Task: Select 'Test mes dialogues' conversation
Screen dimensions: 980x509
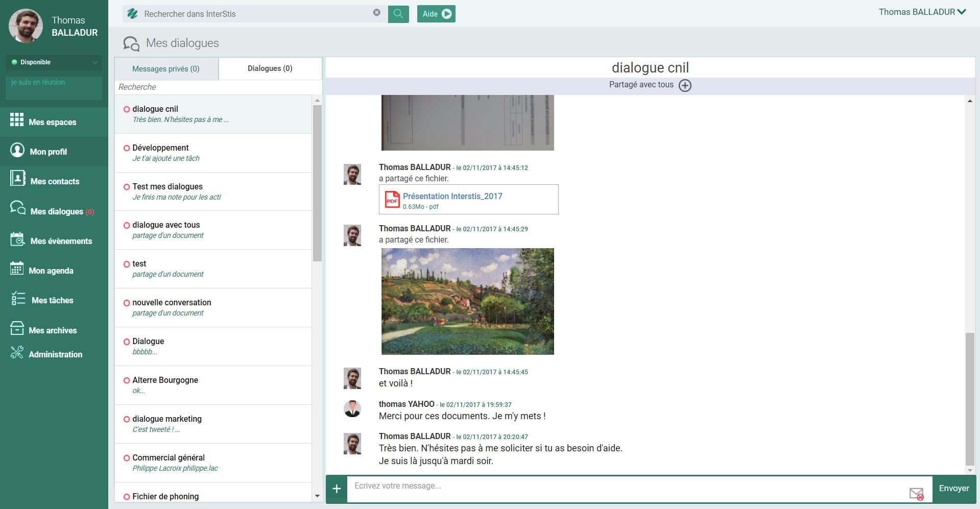Action: (x=213, y=192)
